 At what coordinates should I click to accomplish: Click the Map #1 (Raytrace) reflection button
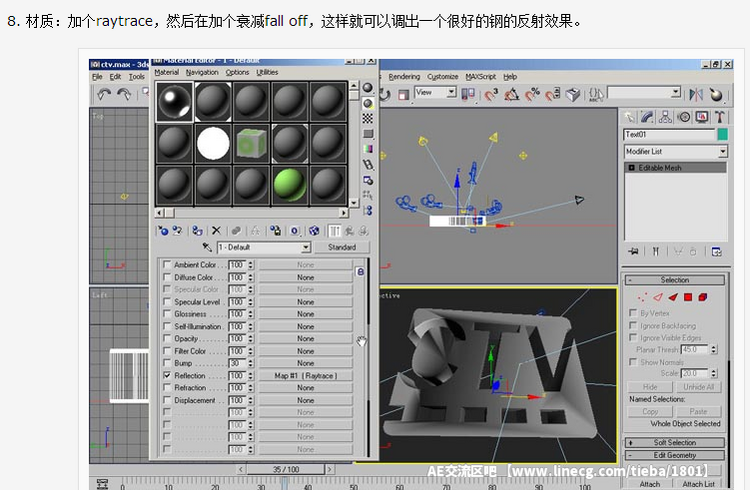[305, 376]
